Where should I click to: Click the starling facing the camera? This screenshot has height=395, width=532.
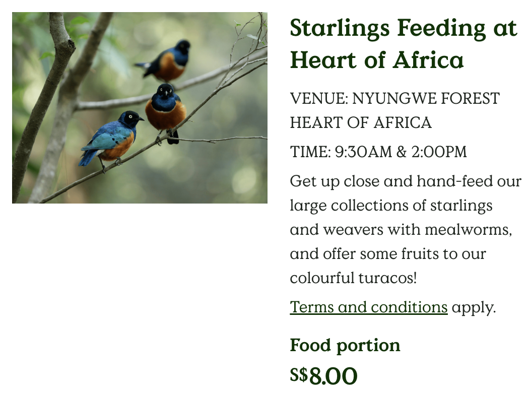[x=166, y=112]
